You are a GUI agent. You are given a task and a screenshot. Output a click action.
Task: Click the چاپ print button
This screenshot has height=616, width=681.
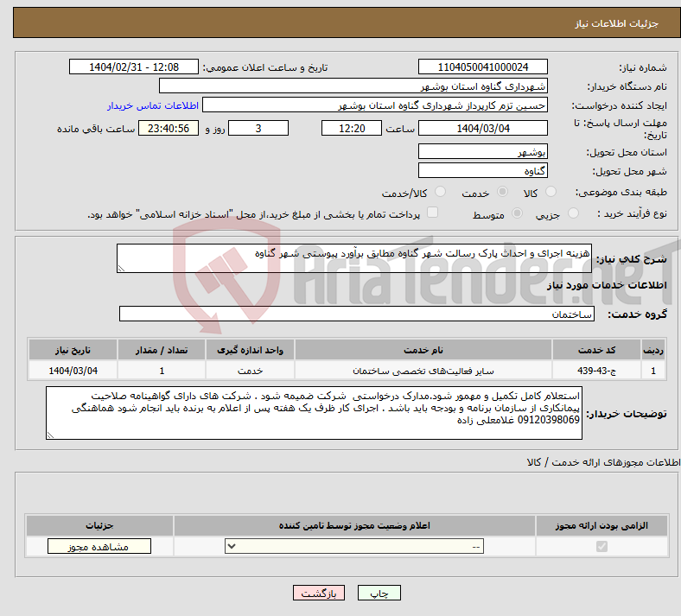click(379, 593)
